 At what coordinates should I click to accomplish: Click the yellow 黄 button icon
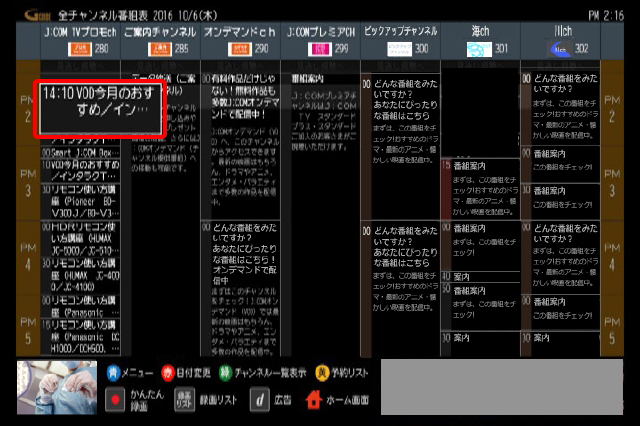pos(322,373)
